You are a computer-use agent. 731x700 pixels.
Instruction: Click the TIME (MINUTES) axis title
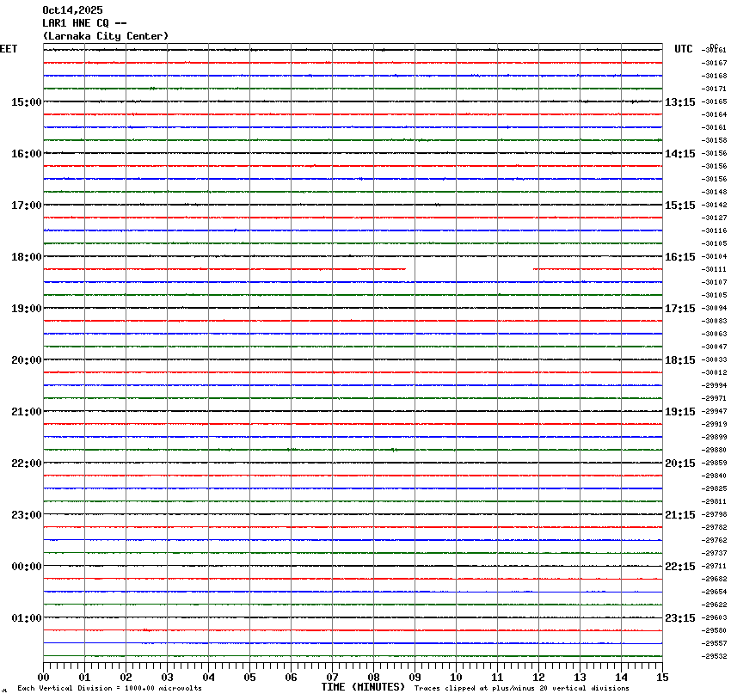click(363, 687)
